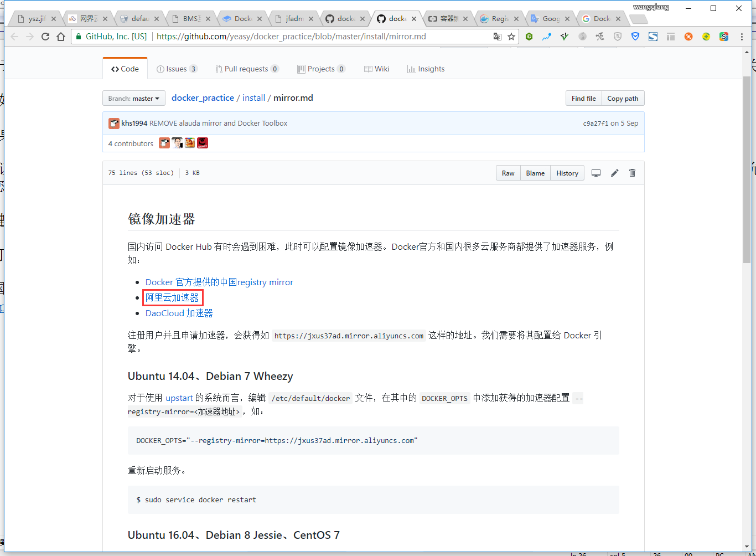Close the BMS browser tab
The width and height of the screenshot is (756, 556).
(x=208, y=19)
